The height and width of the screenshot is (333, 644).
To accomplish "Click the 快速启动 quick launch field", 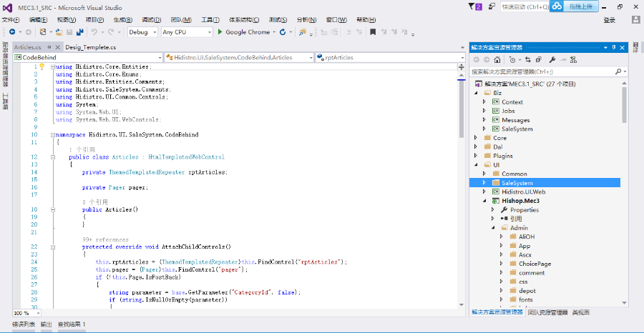I will click(525, 6).
